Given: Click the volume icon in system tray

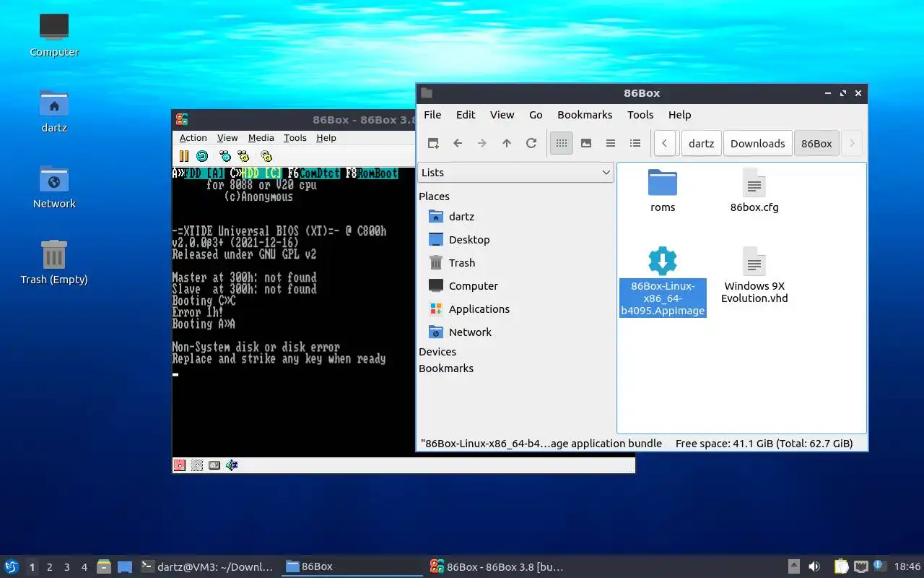Looking at the screenshot, I should pyautogui.click(x=814, y=566).
